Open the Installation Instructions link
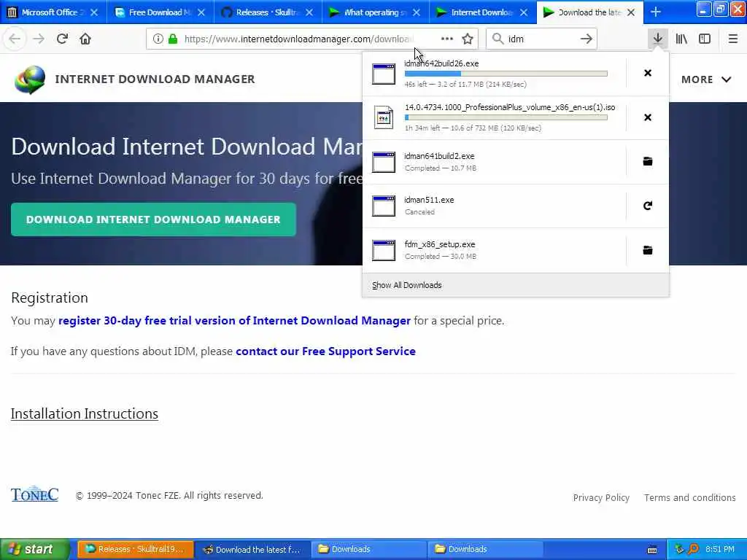The width and height of the screenshot is (747, 560). pyautogui.click(x=85, y=413)
